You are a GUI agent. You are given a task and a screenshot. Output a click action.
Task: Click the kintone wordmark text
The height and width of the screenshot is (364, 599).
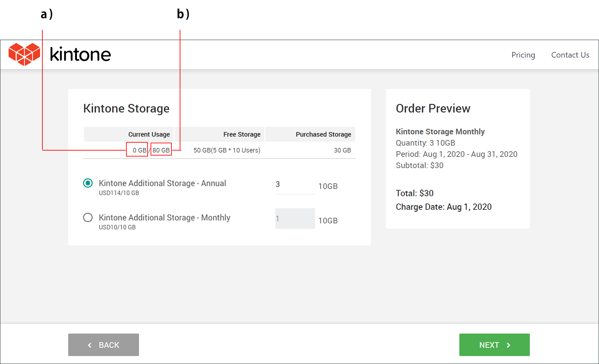click(80, 55)
